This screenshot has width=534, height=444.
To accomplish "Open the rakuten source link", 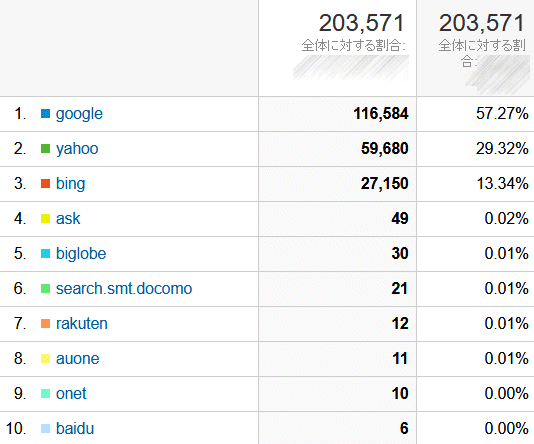I will point(82,323).
